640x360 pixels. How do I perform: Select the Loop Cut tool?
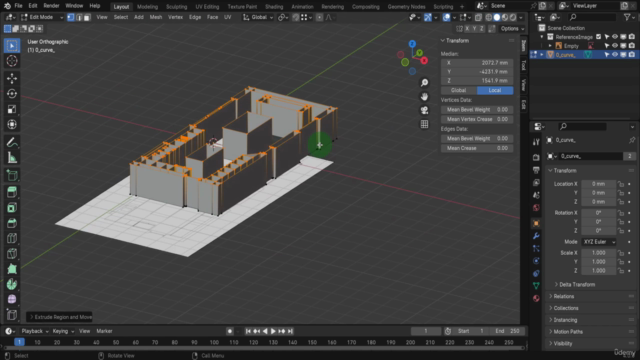pyautogui.click(x=12, y=238)
